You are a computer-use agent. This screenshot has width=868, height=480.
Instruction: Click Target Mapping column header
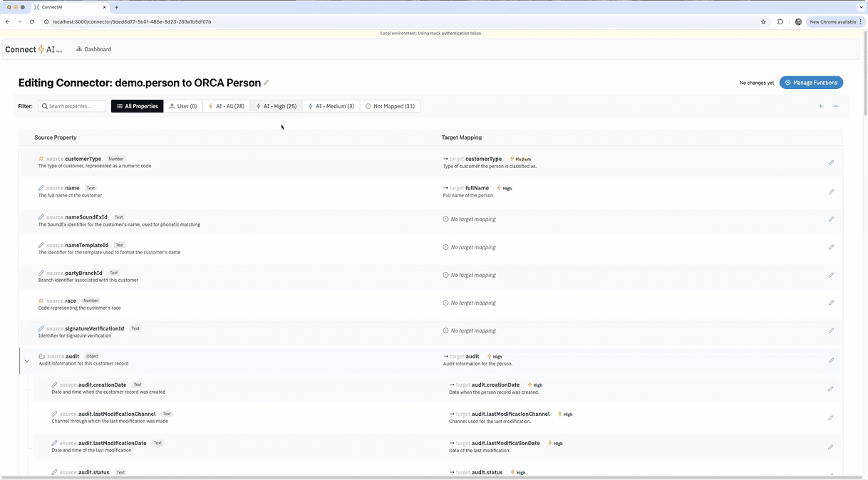point(461,137)
